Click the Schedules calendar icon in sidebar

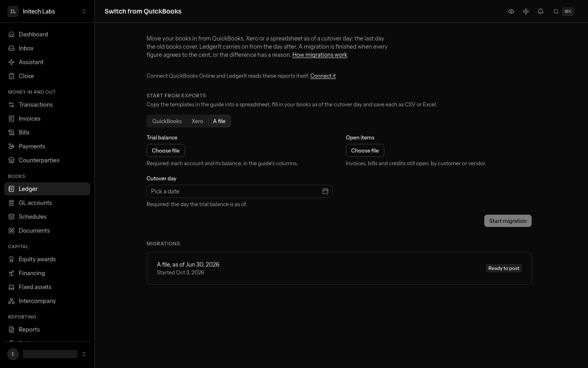coord(11,217)
